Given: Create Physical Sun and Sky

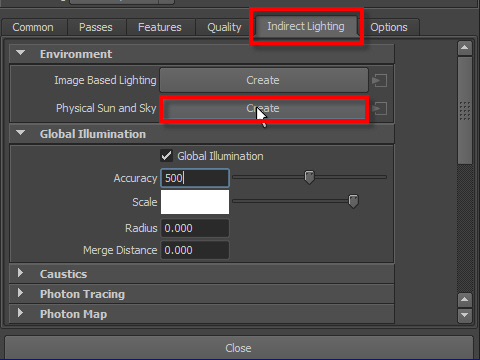Looking at the screenshot, I should point(264,109).
